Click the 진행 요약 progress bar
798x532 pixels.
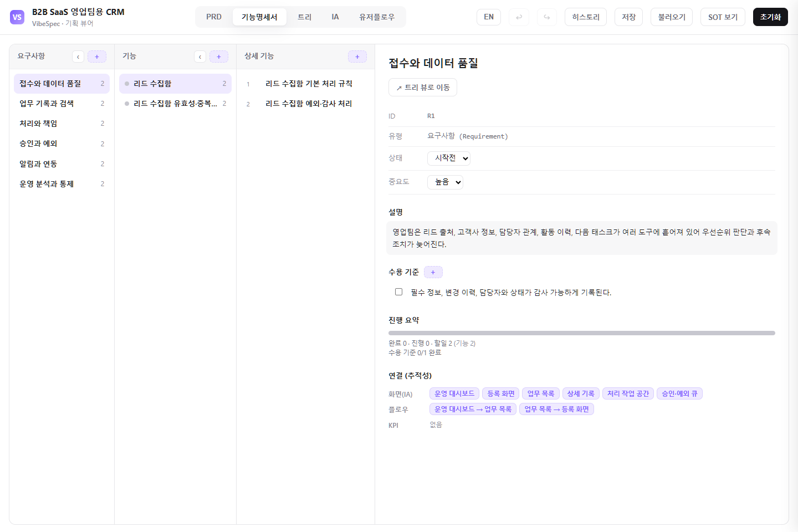click(x=582, y=333)
